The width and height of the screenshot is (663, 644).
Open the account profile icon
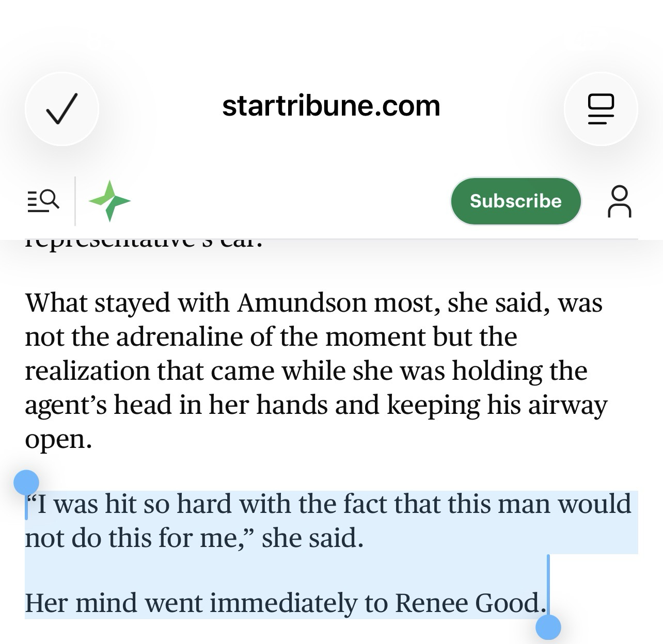pos(619,201)
